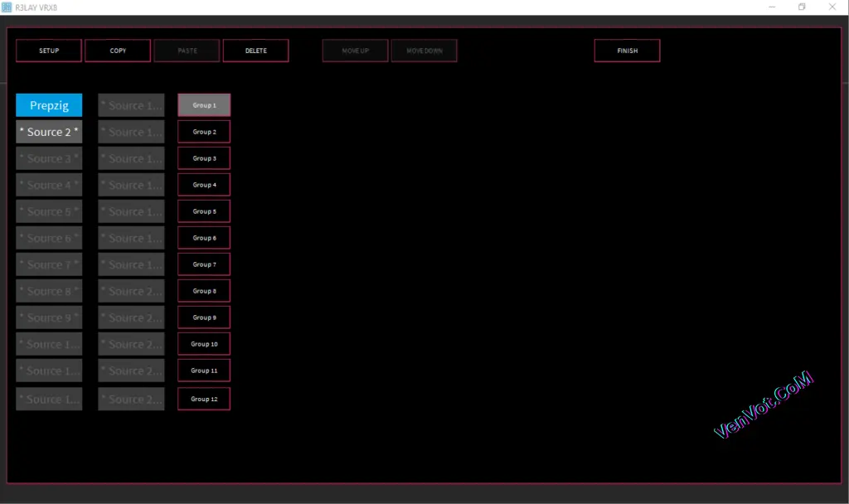Choose Group 7

(x=204, y=264)
